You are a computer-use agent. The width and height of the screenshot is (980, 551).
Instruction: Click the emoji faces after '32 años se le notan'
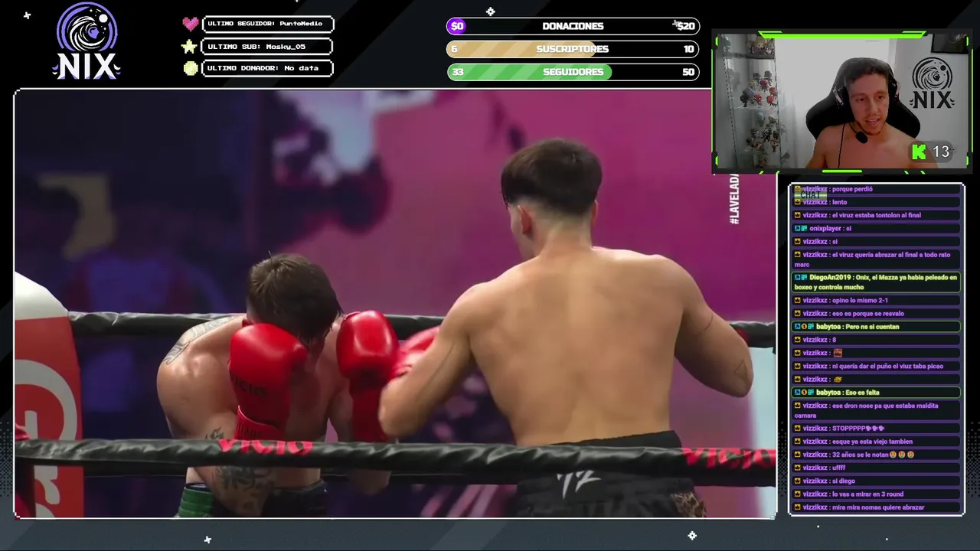pos(901,455)
